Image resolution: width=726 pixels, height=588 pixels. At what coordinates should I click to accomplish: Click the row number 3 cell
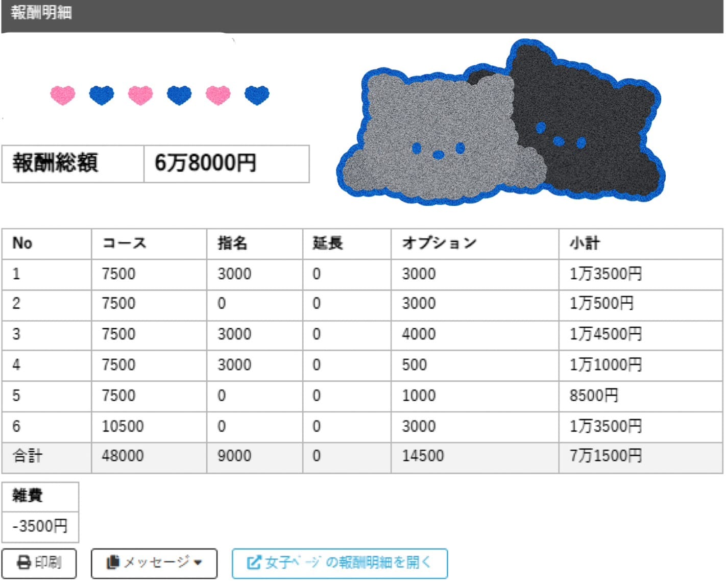[46, 335]
